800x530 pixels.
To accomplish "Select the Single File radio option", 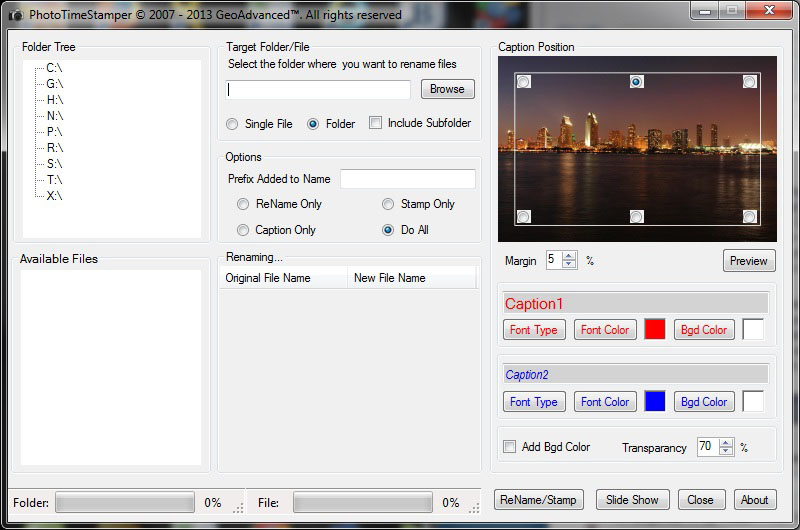I will coord(232,124).
